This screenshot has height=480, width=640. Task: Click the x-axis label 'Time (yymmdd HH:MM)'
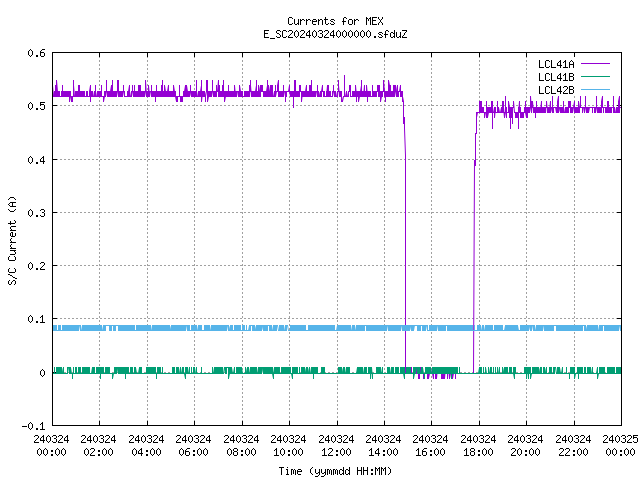[x=335, y=471]
